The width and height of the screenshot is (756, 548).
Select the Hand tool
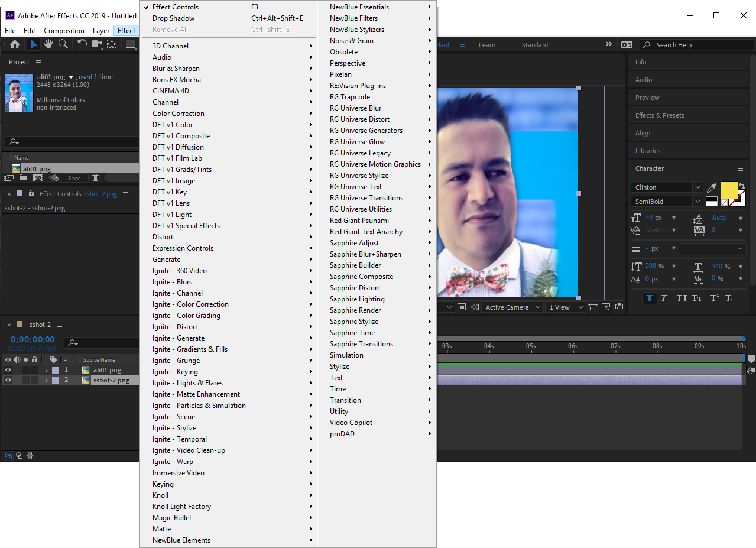(48, 44)
